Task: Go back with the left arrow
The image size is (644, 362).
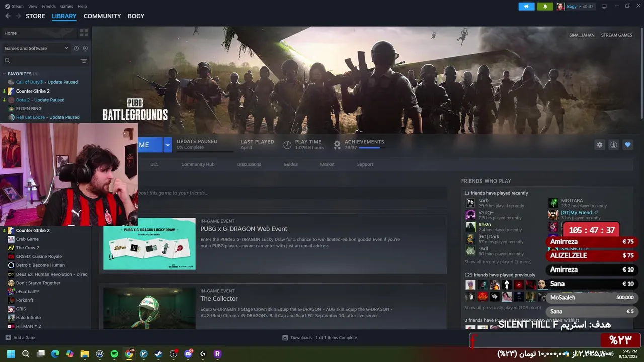Action: point(8,16)
